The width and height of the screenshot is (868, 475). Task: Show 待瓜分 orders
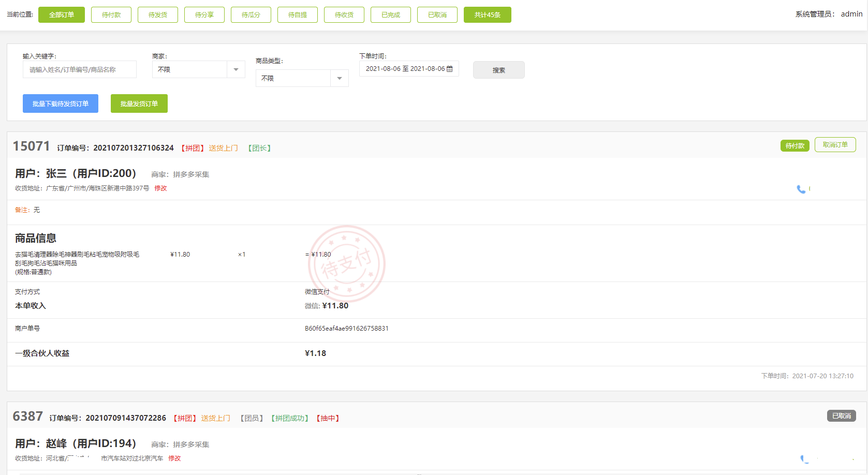point(251,15)
